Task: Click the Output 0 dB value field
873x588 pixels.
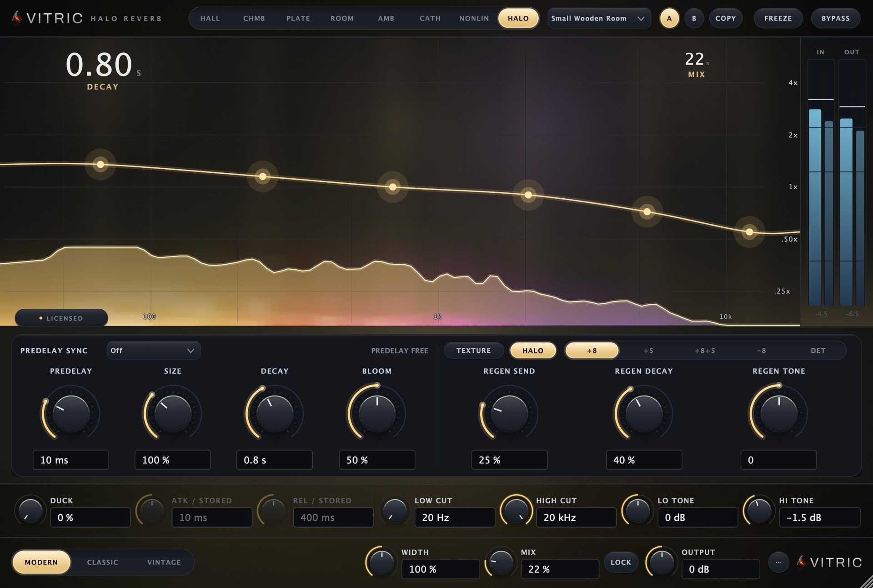Action: pos(721,569)
